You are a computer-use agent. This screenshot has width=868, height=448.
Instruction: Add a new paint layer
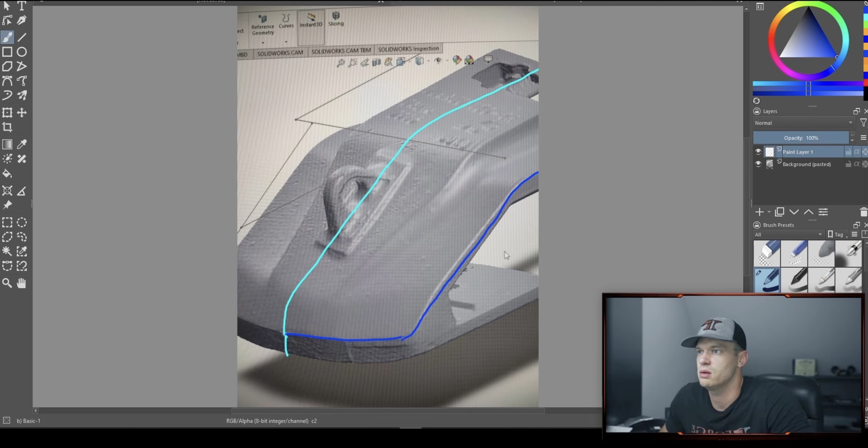tap(760, 212)
